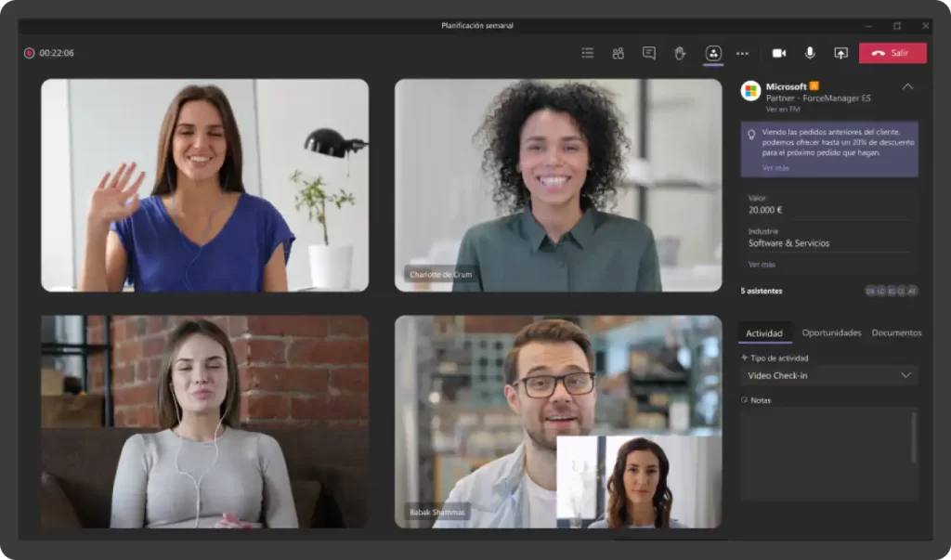Click the ForceManager app icon in toolbar
951x560 pixels.
[x=712, y=53]
